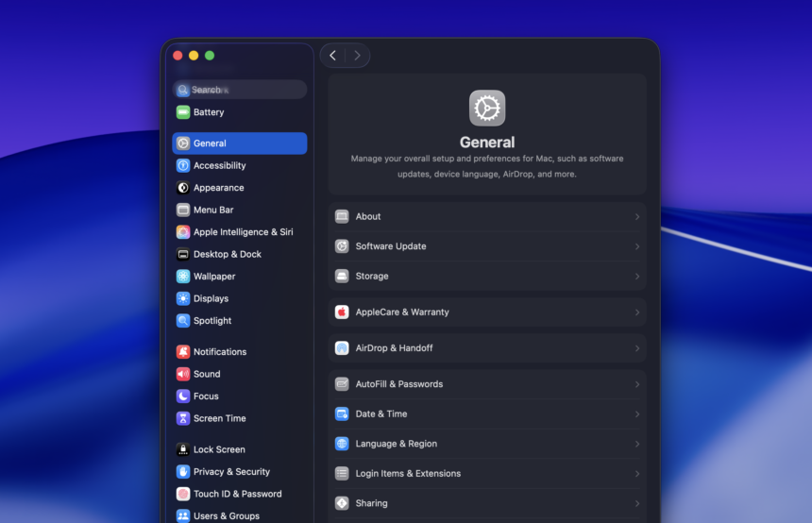The width and height of the screenshot is (812, 523).
Task: Click the Sound speaker icon
Action: tap(183, 374)
